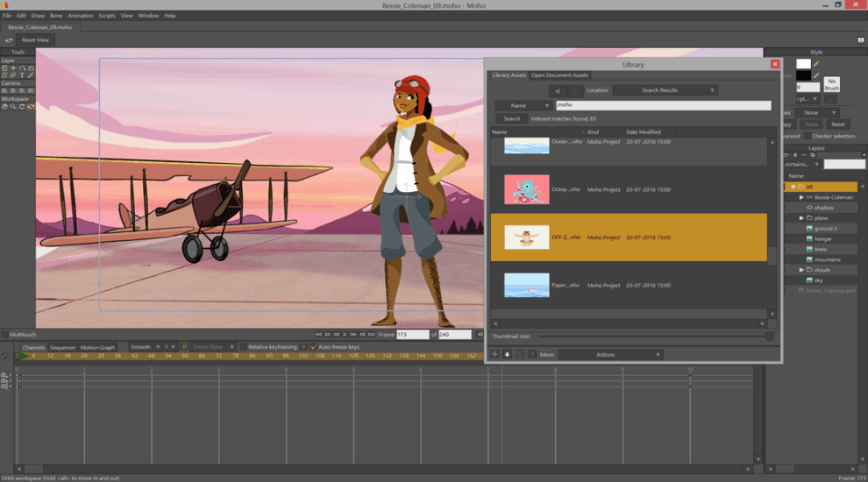
Task: Open the Actions dropdown in Library
Action: click(x=610, y=354)
